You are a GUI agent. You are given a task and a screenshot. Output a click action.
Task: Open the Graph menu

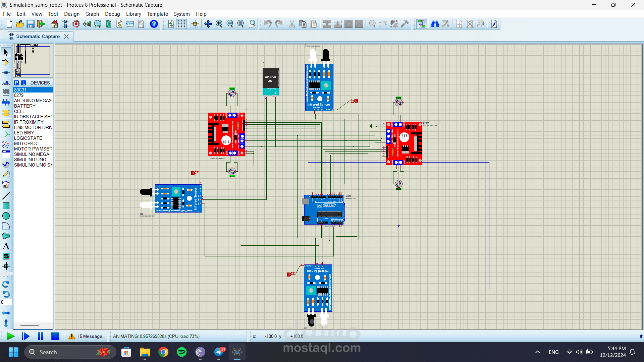(92, 14)
